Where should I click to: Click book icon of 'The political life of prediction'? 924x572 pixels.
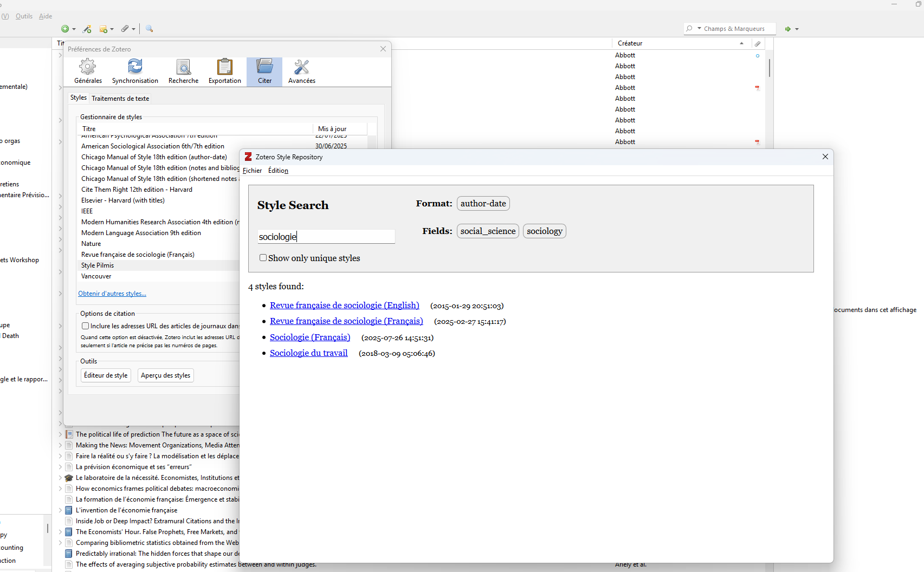coord(69,434)
